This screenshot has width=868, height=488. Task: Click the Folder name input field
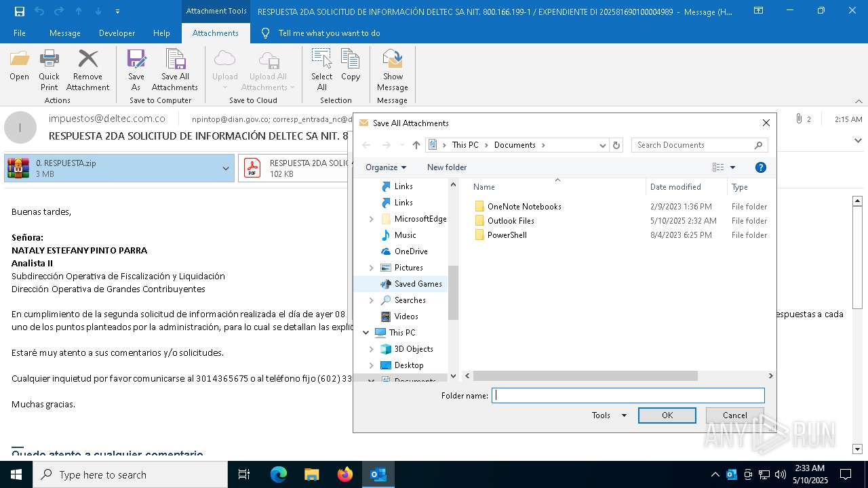click(628, 396)
